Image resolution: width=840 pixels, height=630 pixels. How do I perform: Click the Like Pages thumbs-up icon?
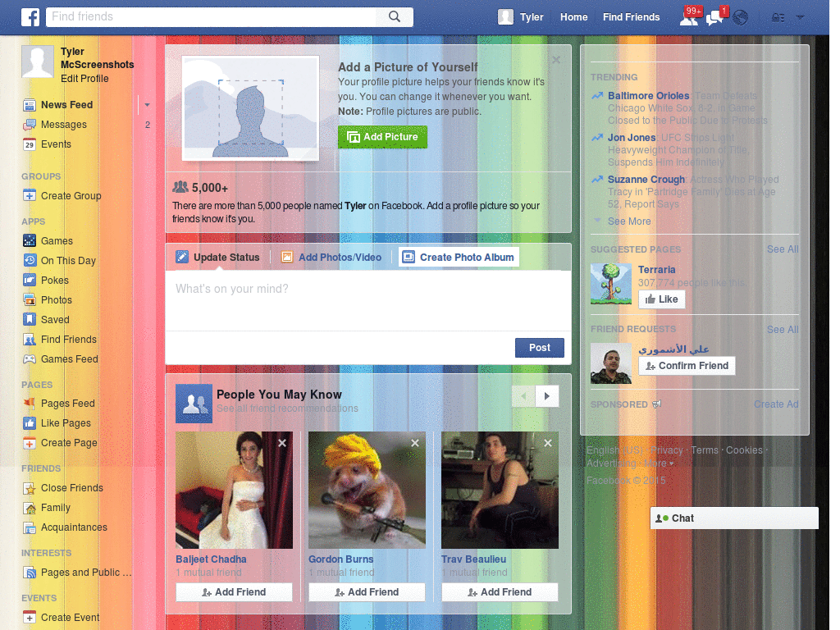pyautogui.click(x=30, y=423)
